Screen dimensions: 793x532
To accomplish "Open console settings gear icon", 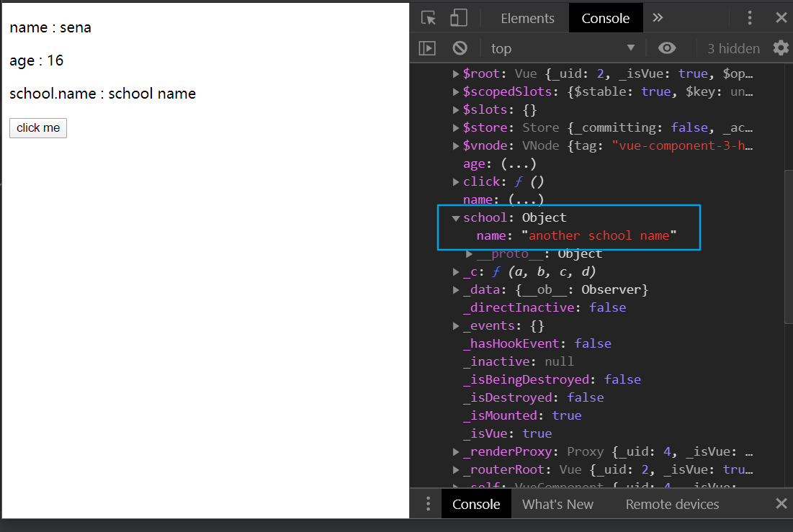I will [781, 48].
